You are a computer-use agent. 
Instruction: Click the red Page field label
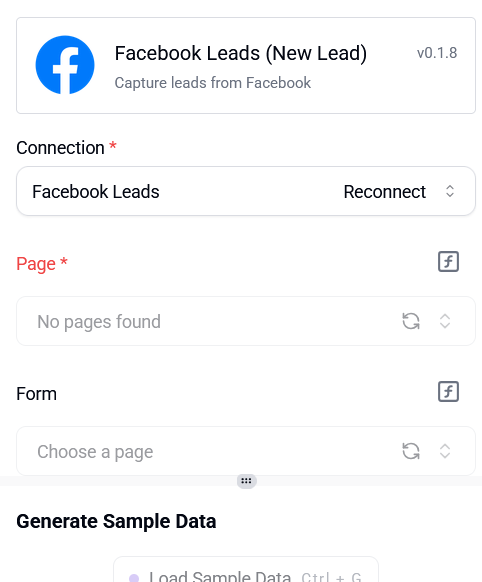[x=42, y=264]
